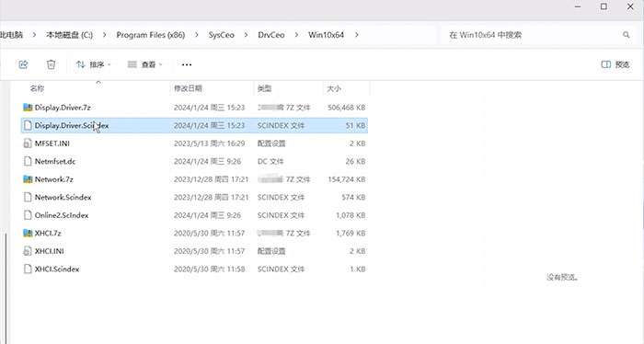Toggle the Preview pane button

click(615, 64)
